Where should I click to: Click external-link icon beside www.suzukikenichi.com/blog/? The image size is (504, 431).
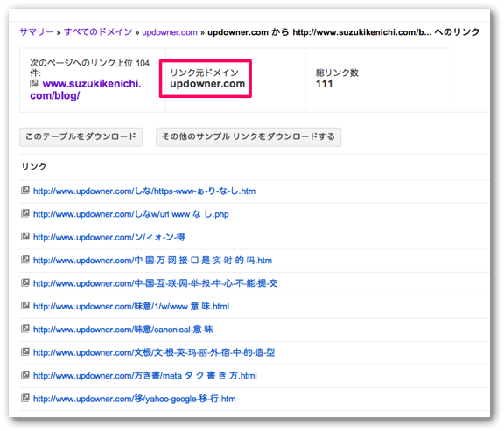(34, 84)
